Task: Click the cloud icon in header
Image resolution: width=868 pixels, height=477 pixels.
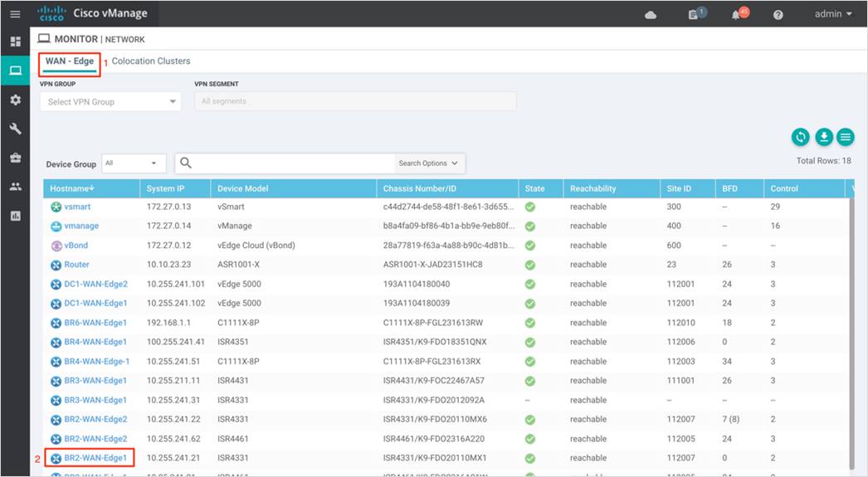Action: 651,15
